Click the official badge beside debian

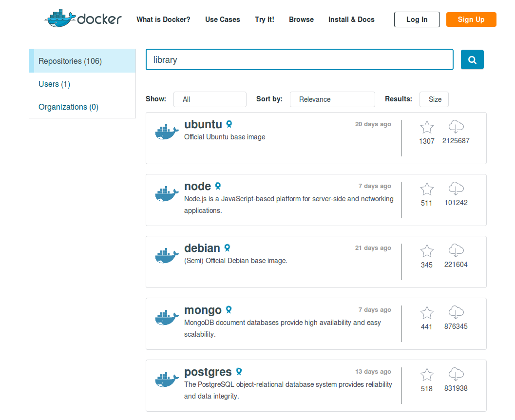[x=227, y=248]
